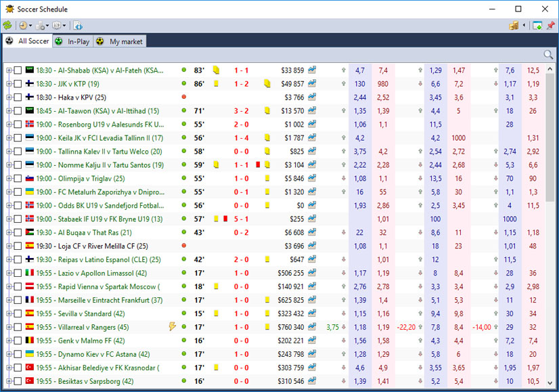
Task: Open chart icon for Al-Shabab v Al-Fateh
Action: 312,70
